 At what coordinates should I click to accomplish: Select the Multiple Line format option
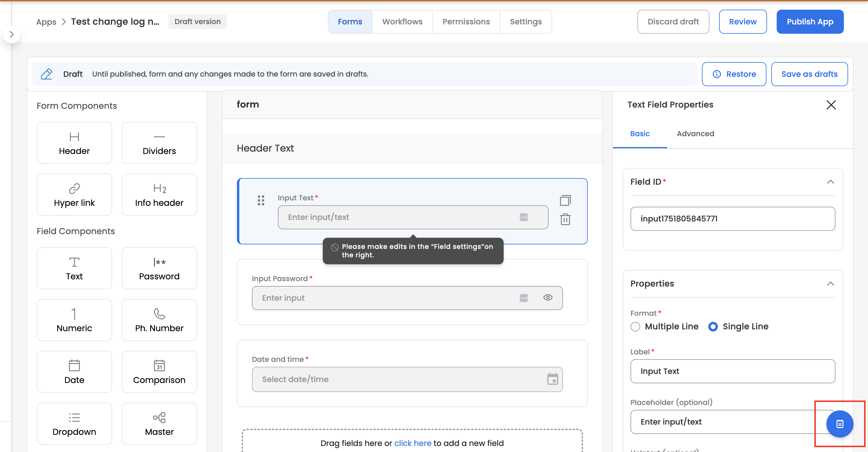point(635,326)
